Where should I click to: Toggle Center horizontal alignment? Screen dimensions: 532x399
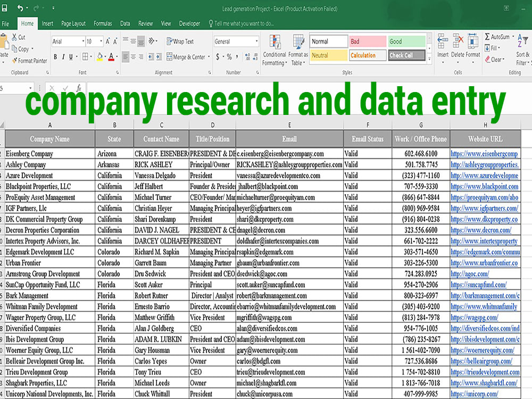(134, 57)
